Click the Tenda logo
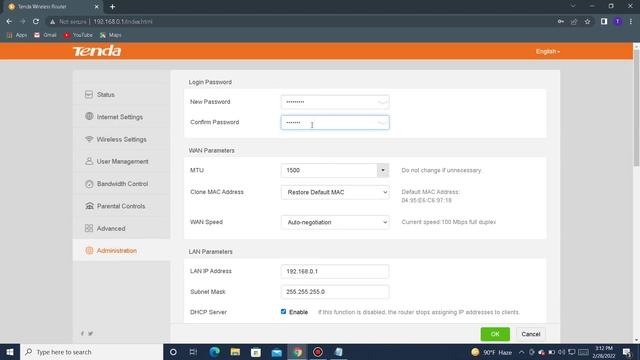The image size is (640, 360). [x=97, y=51]
